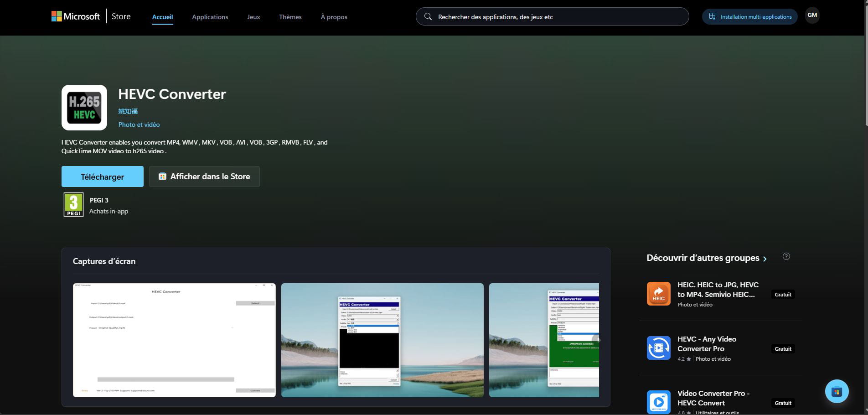Open Video Converter Pro - HEVC Convert title

click(x=713, y=398)
